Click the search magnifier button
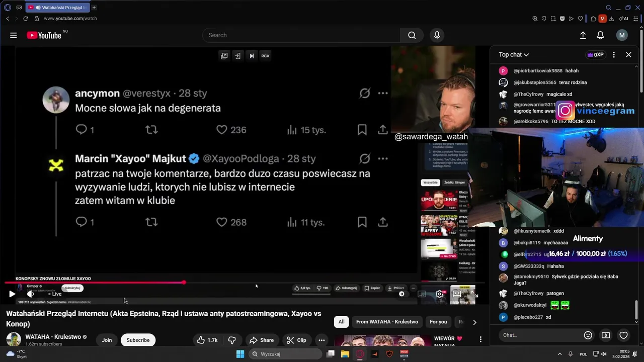This screenshot has height=362, width=644. [x=412, y=35]
